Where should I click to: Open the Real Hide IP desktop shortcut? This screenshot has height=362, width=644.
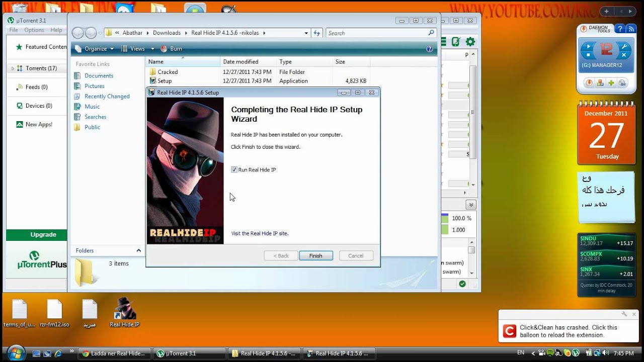point(124,313)
